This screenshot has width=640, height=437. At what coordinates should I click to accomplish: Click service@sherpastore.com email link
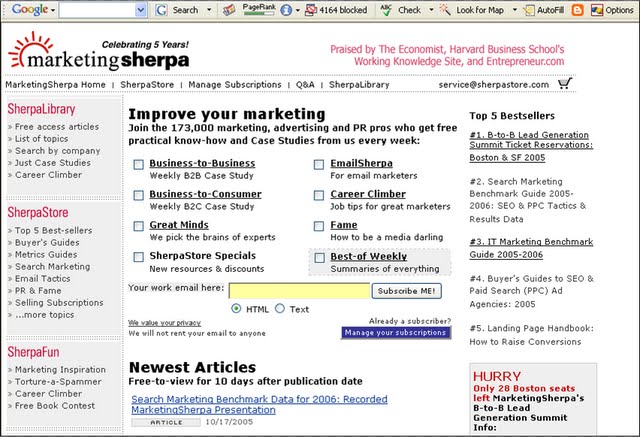coord(493,85)
